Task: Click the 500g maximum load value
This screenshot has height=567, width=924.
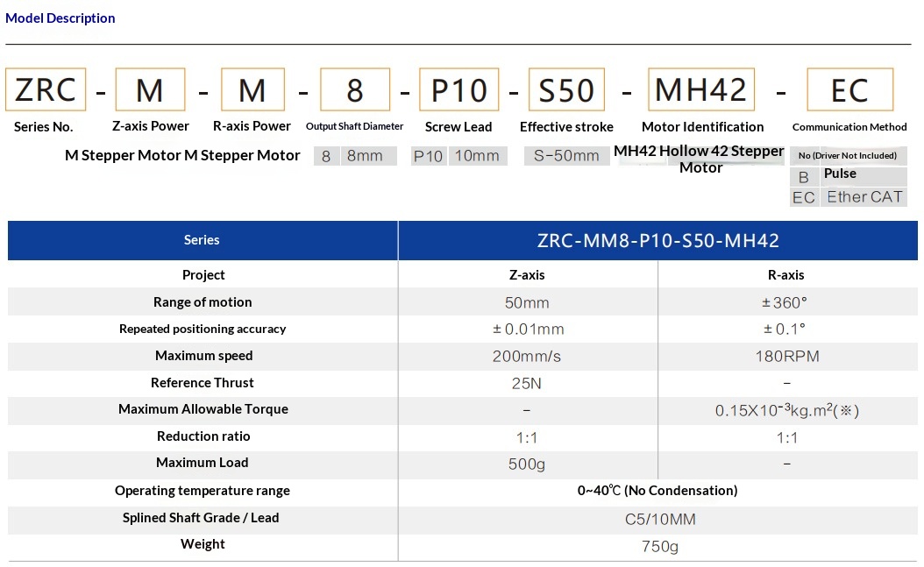Action: (526, 464)
